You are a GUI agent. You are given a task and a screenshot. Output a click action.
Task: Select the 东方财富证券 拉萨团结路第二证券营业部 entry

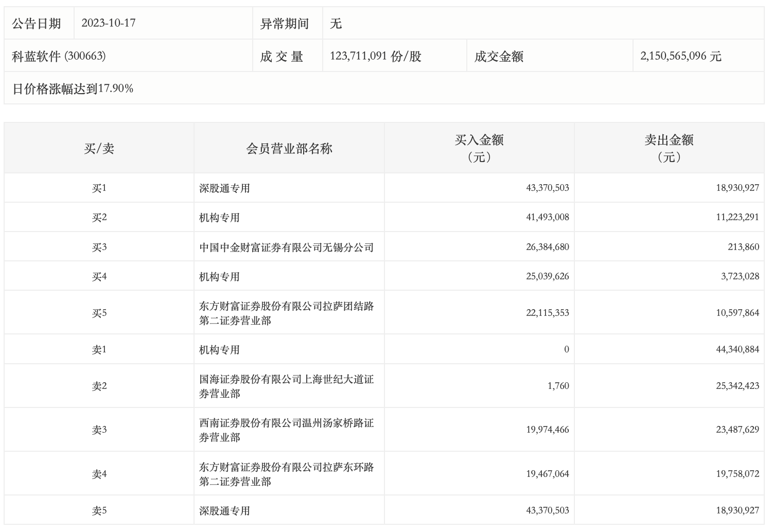pyautogui.click(x=286, y=313)
